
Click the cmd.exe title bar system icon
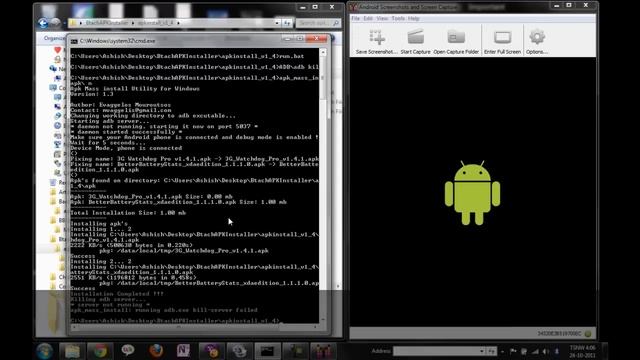[x=74, y=41]
